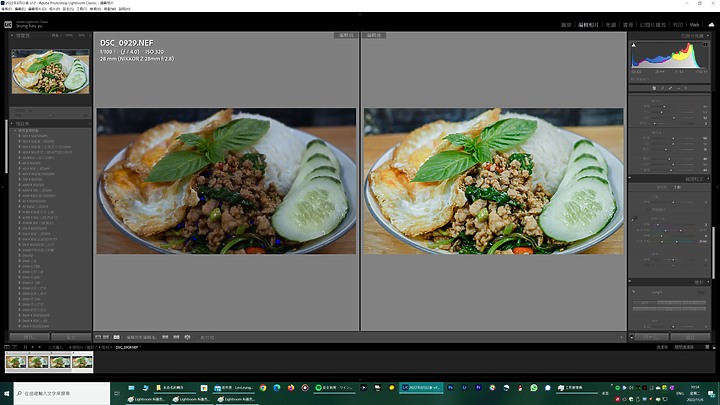
Task: Set Navigator zoom to 100%
Action: pos(69,35)
